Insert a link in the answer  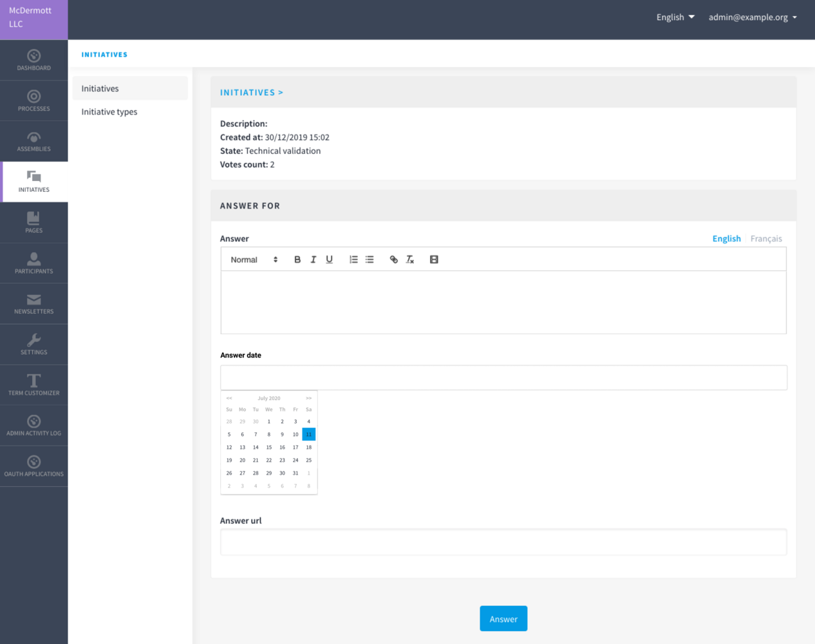point(393,260)
